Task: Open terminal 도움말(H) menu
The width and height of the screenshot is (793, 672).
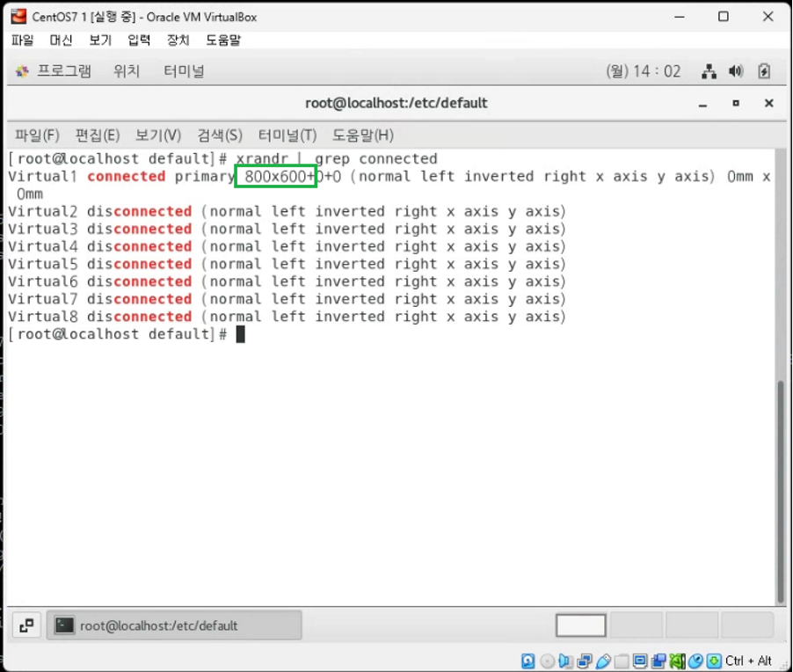Action: coord(362,135)
